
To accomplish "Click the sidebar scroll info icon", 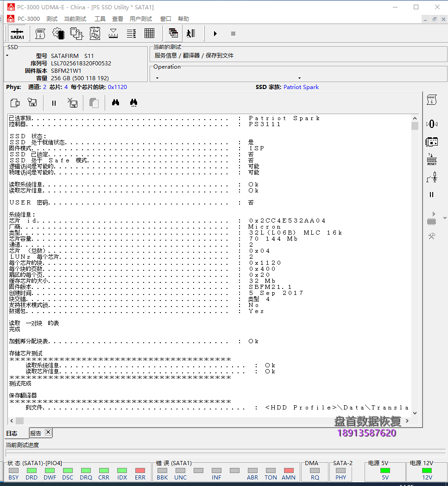I will [432, 100].
